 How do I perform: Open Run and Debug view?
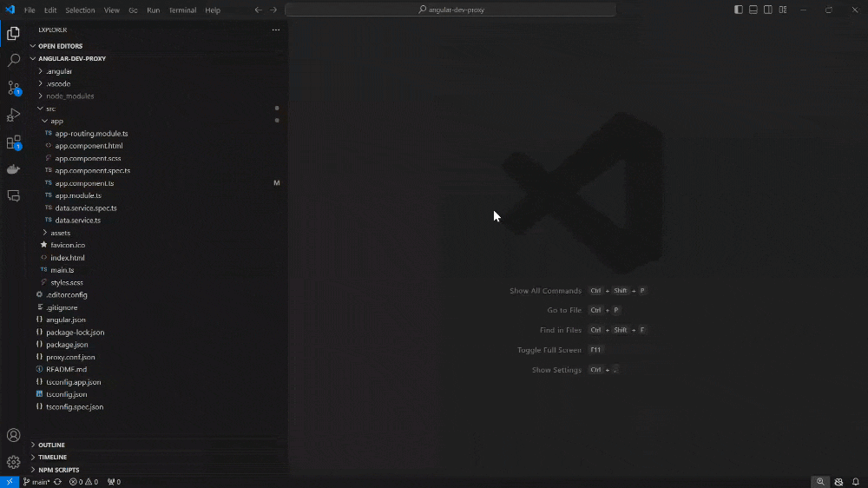click(x=13, y=115)
